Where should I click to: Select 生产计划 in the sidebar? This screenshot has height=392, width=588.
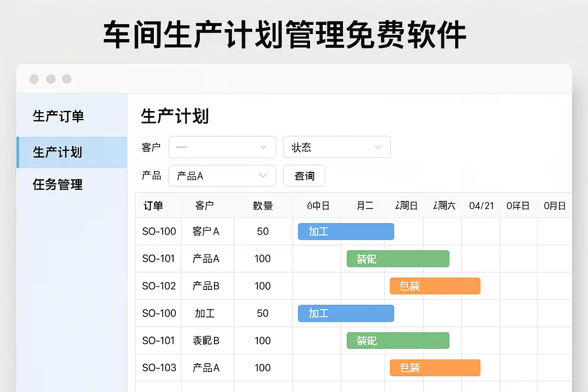pos(57,152)
